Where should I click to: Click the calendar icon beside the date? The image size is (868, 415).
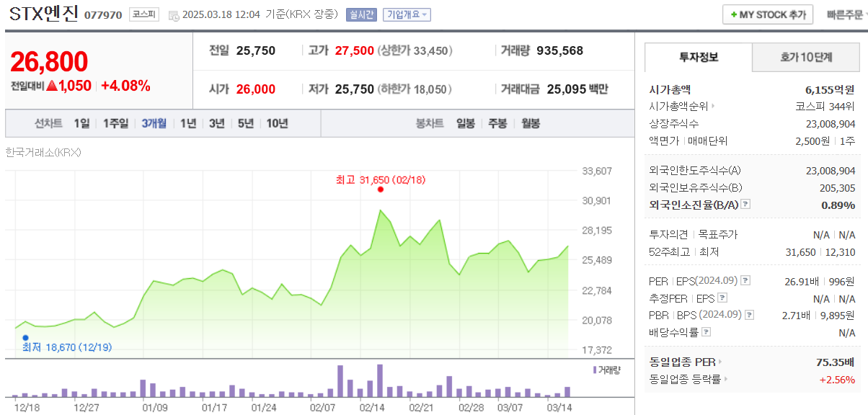[x=173, y=15]
